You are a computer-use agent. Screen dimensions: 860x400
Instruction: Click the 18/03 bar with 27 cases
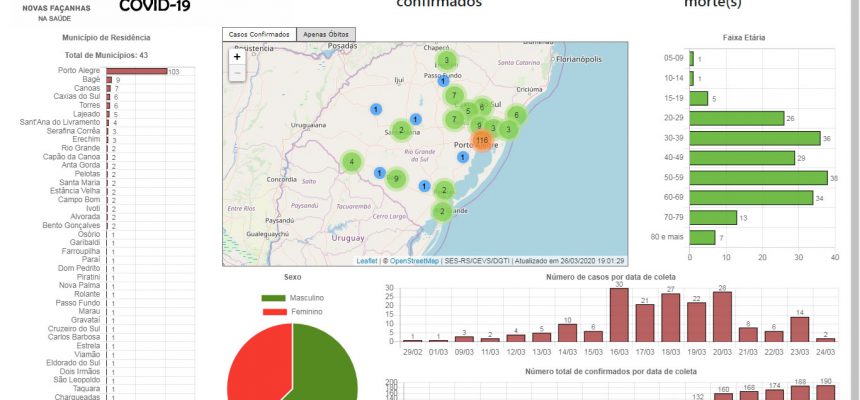[x=671, y=318]
